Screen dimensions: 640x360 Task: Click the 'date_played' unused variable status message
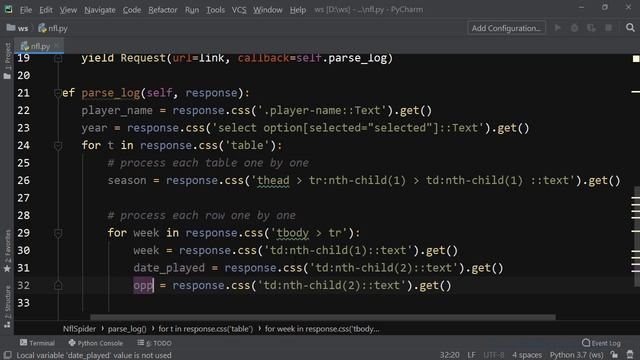pos(94,355)
